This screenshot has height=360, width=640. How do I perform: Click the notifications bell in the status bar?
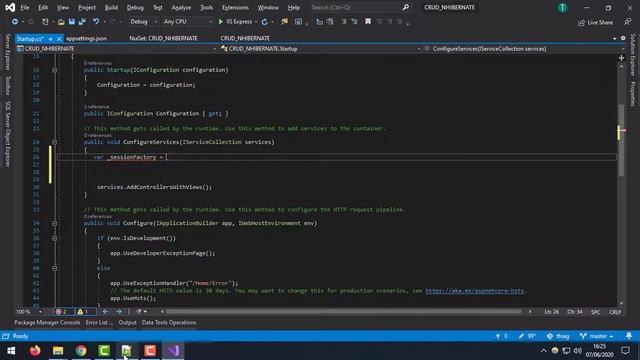[x=629, y=336]
